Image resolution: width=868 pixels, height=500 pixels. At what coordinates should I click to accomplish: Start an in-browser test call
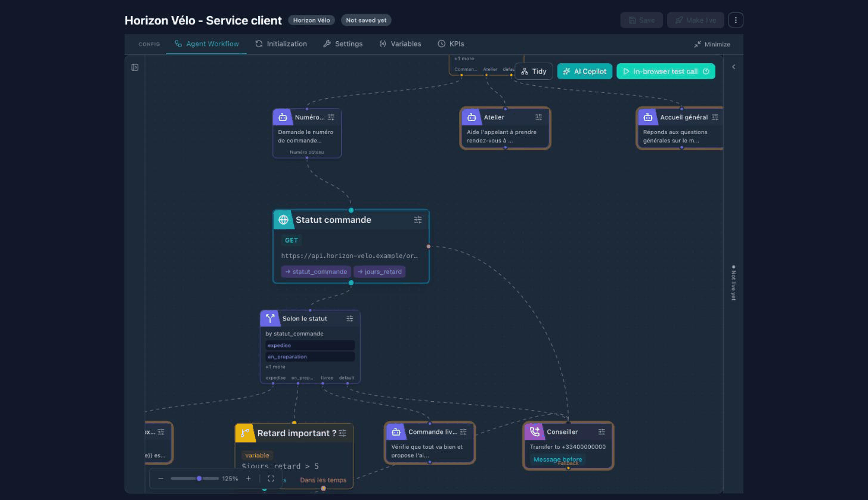click(x=666, y=72)
